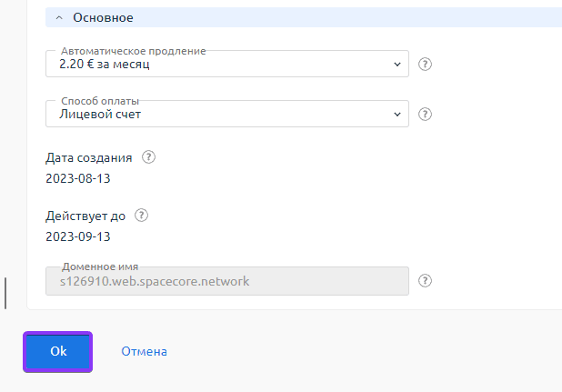Click the Доменное имя input field
The width and height of the screenshot is (562, 392).
point(226,281)
